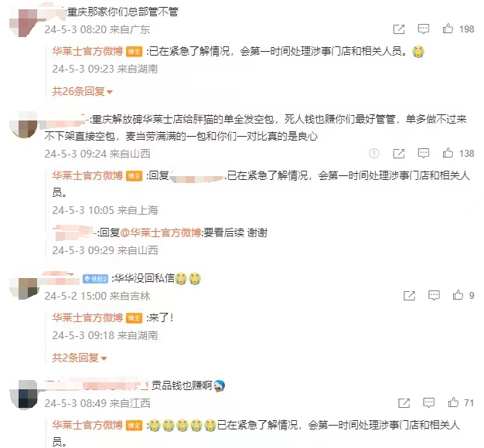Share the top Guangdong comment
484x448 pixels.
tap(399, 29)
